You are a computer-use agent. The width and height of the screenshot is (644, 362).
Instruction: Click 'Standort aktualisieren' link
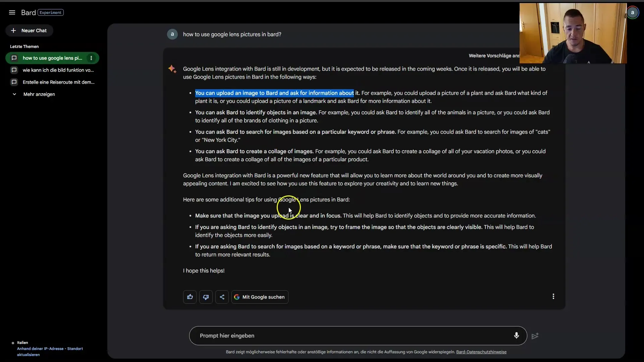click(50, 352)
